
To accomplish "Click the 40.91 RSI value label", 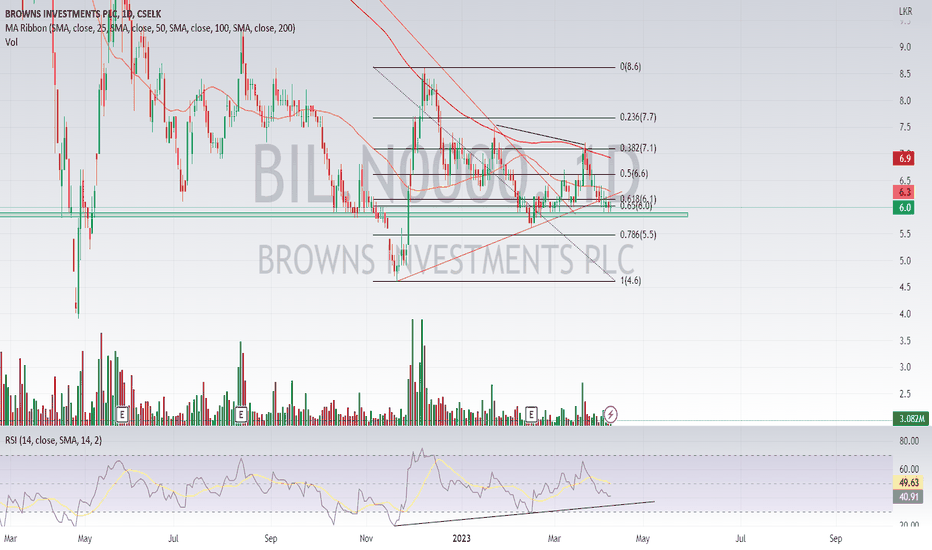I will pyautogui.click(x=909, y=497).
